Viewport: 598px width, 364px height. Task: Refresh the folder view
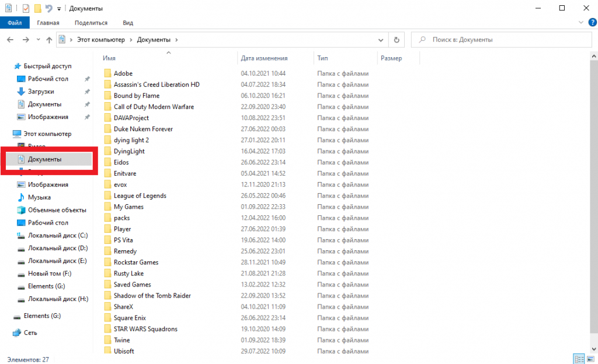point(397,40)
